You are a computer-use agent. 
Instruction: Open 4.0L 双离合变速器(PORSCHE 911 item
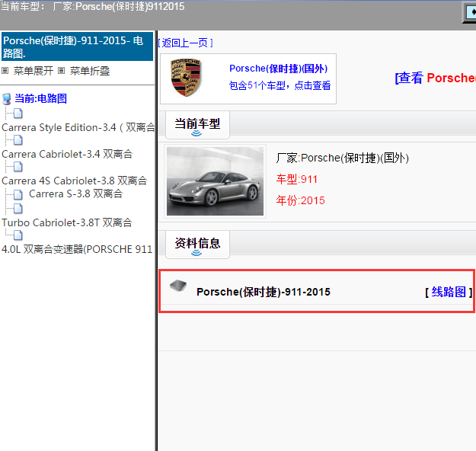tap(77, 250)
